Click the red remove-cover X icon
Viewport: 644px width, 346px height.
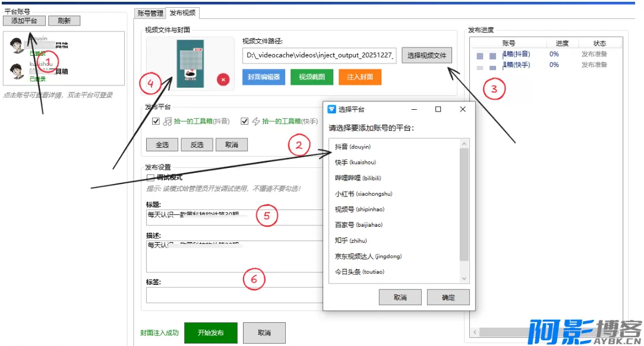coord(223,79)
